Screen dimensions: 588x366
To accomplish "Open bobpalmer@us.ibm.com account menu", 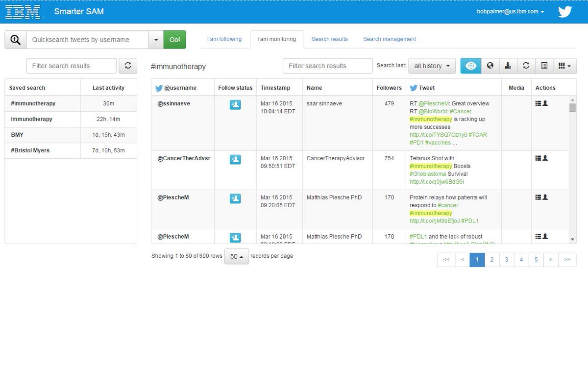I will (511, 12).
